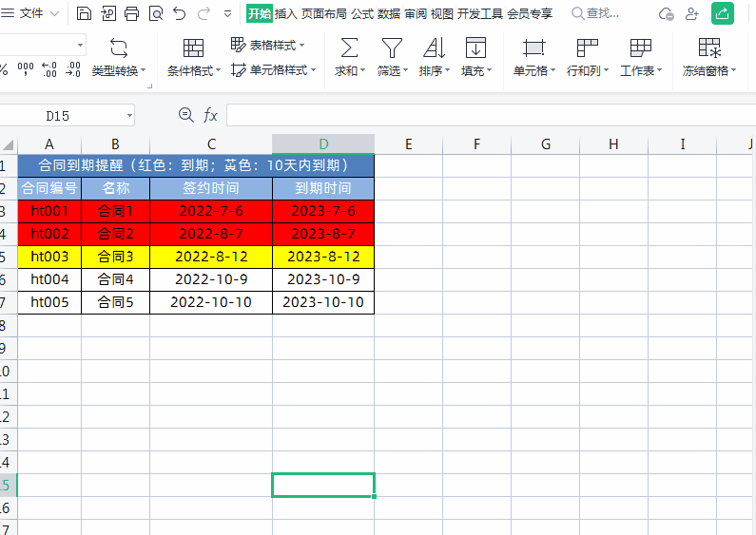The height and width of the screenshot is (535, 756).
Task: Click the select-all corner triangle
Action: [x=9, y=144]
